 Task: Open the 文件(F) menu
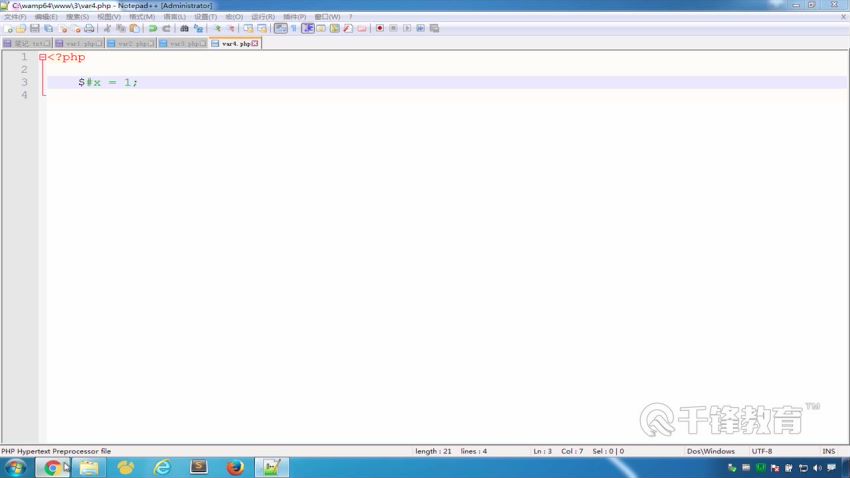coord(15,17)
